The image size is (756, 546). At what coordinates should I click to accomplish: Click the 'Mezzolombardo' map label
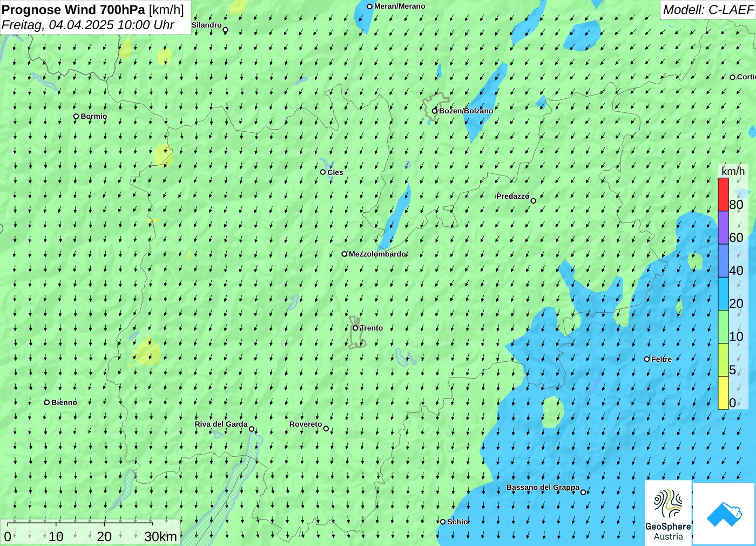pyautogui.click(x=377, y=254)
